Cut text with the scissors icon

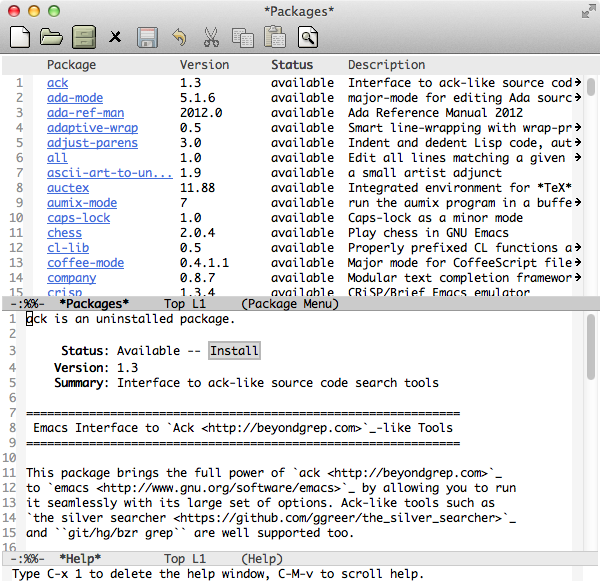tap(211, 37)
